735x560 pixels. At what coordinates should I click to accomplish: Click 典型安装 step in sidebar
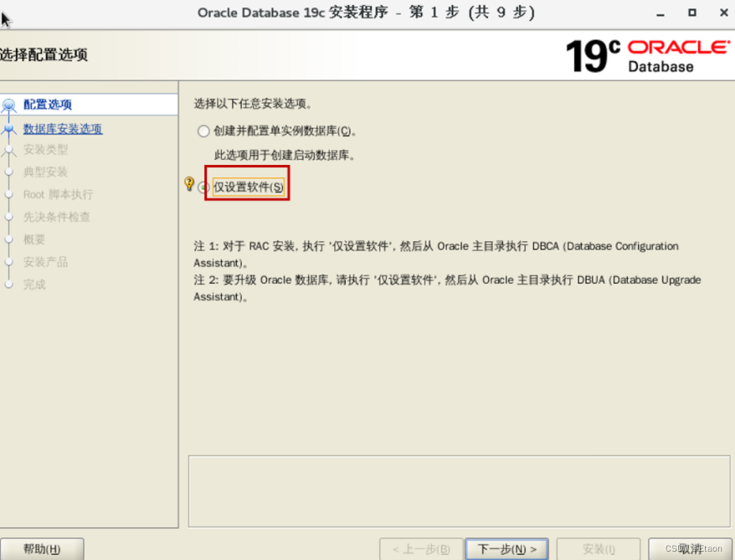click(45, 172)
